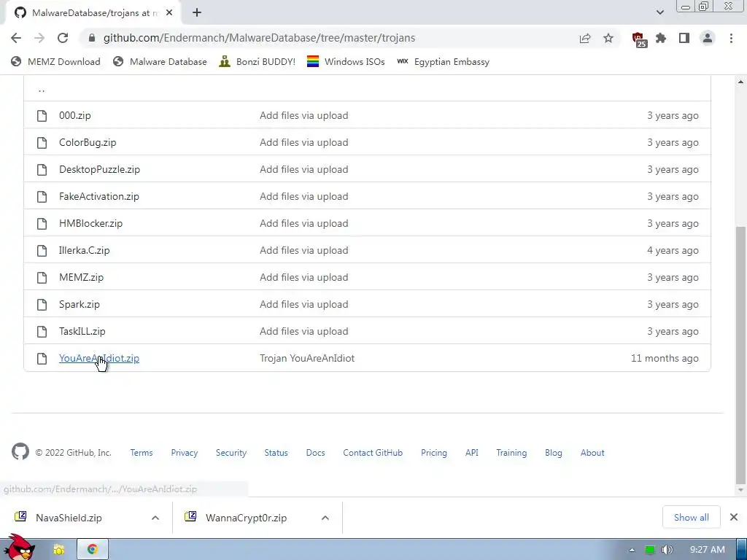Image resolution: width=747 pixels, height=560 pixels.
Task: Open the uBlock extension showing 25
Action: [638, 39]
